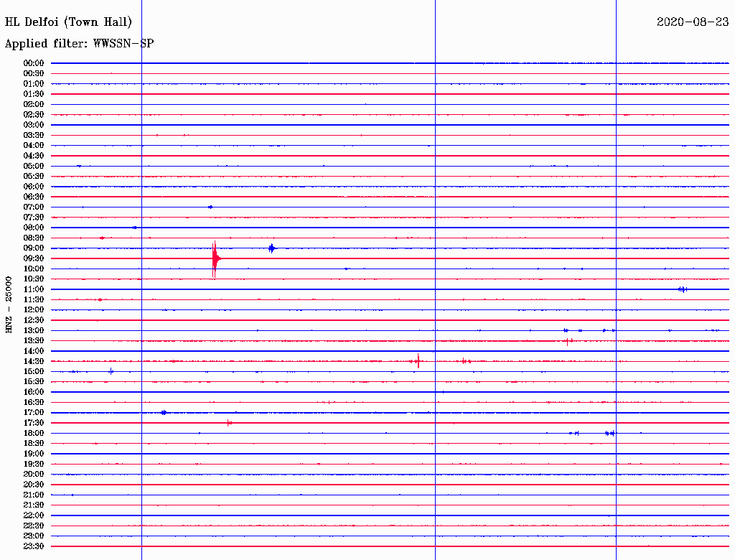Select the 07:00 time label

34,207
